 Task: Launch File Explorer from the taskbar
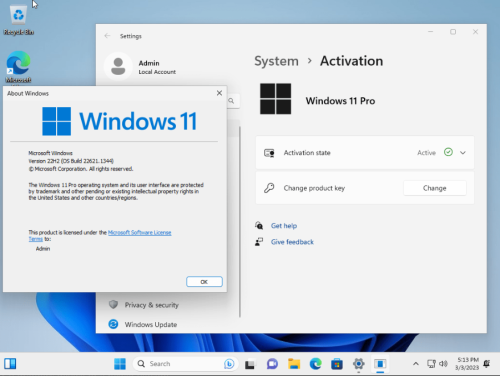pos(294,364)
